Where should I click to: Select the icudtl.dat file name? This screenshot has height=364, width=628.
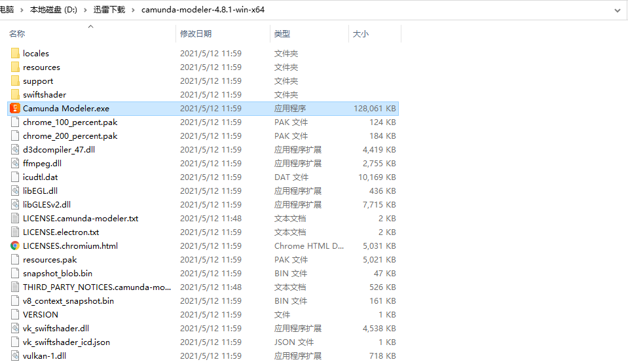(41, 177)
